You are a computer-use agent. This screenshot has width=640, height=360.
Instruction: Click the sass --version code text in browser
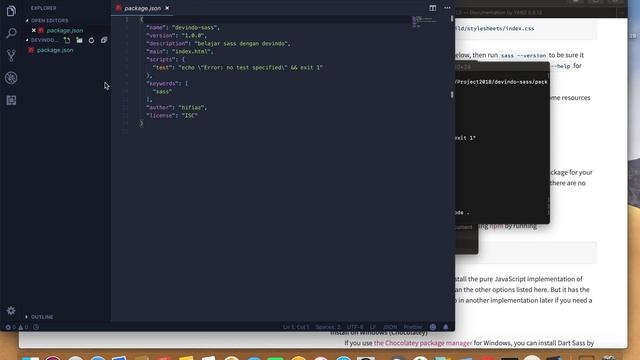pyautogui.click(x=523, y=56)
